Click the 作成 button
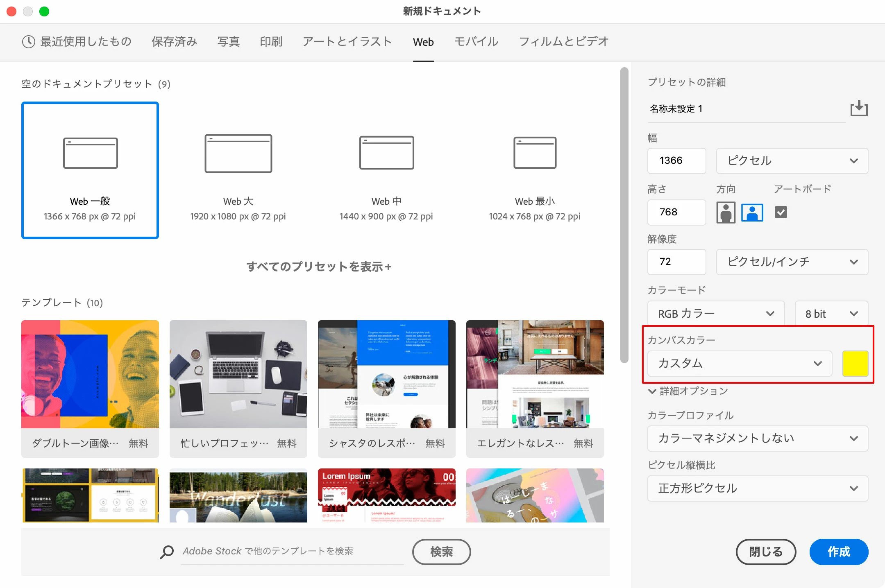This screenshot has width=885, height=588. click(838, 552)
